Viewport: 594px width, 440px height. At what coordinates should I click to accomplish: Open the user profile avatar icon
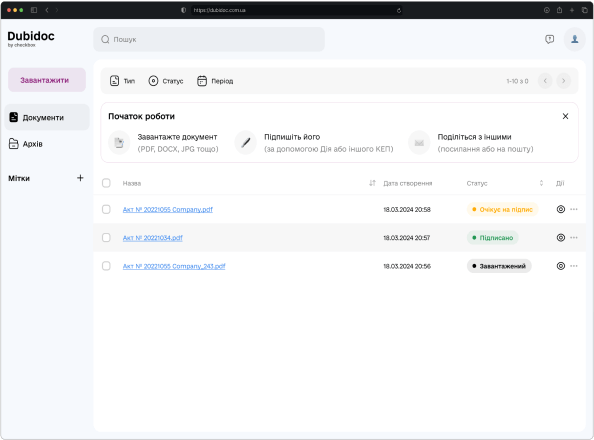(x=574, y=39)
